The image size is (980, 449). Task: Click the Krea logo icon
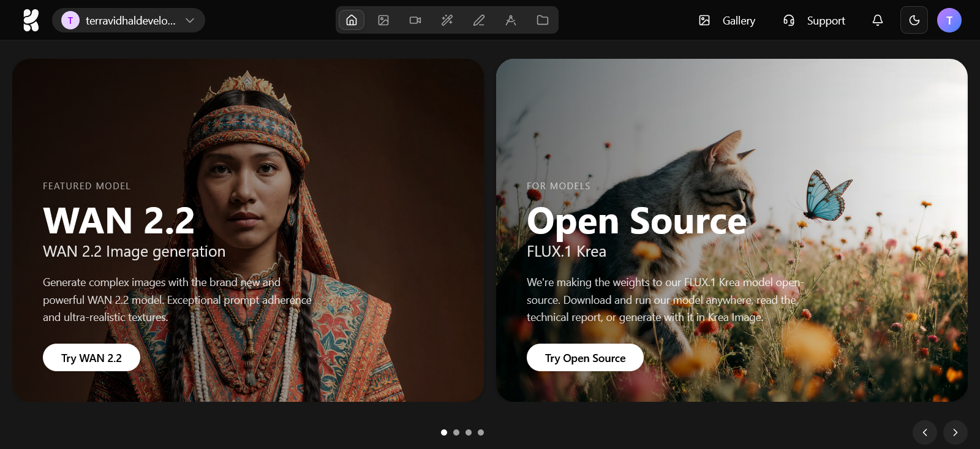point(31,20)
